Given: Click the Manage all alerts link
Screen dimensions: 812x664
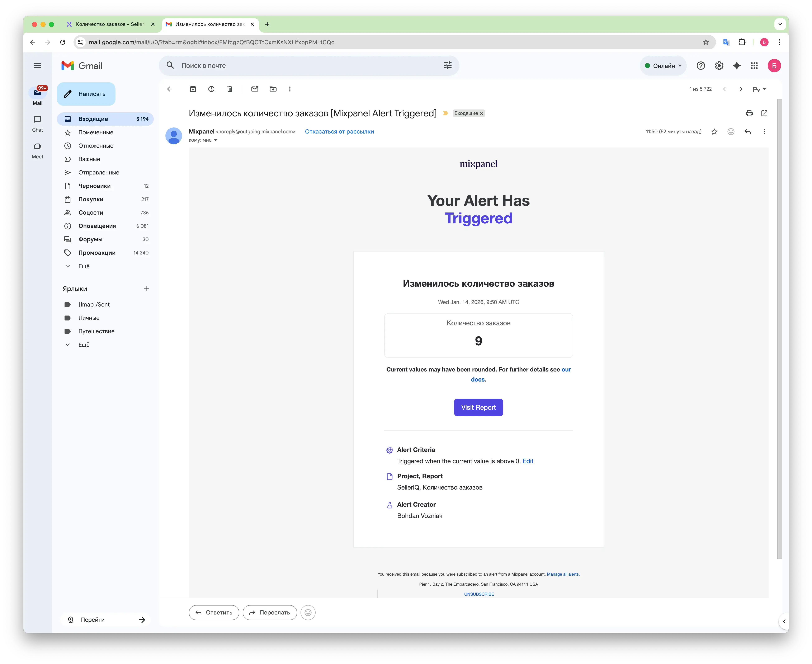Looking at the screenshot, I should coord(563,574).
